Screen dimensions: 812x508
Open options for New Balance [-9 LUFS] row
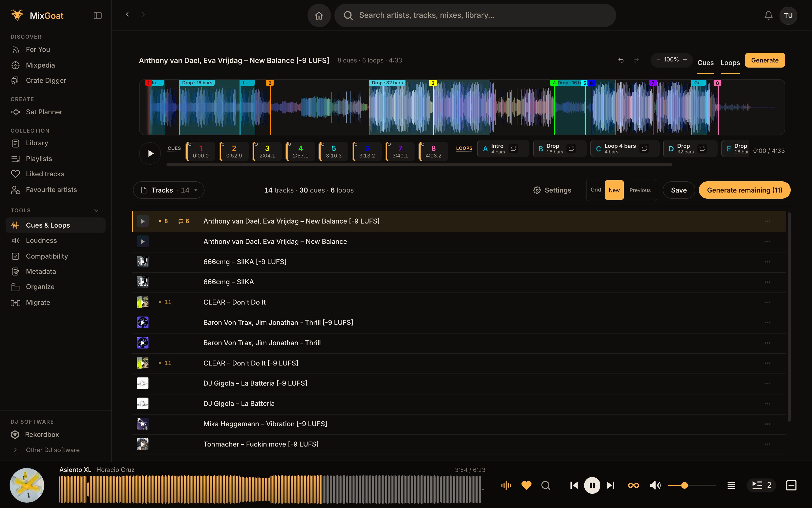pos(767,221)
